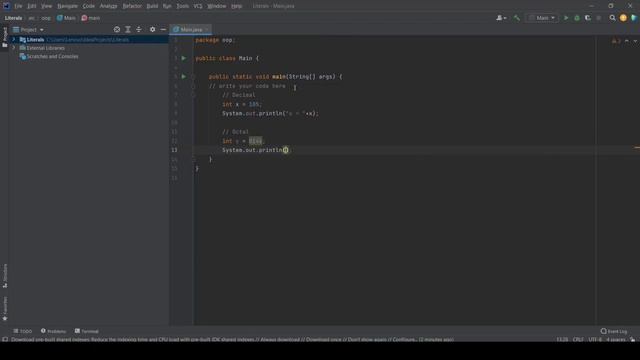Click Collapse All icon in Project panel

(139, 29)
